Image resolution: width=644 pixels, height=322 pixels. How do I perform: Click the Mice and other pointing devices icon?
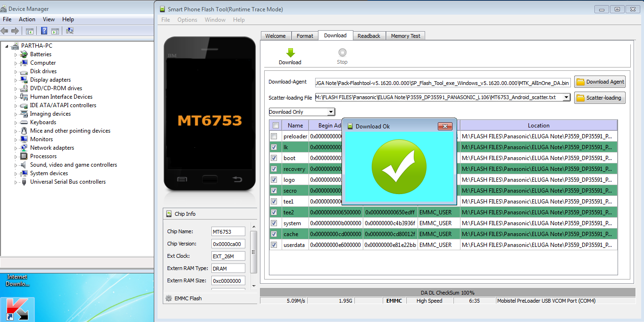(x=24, y=131)
